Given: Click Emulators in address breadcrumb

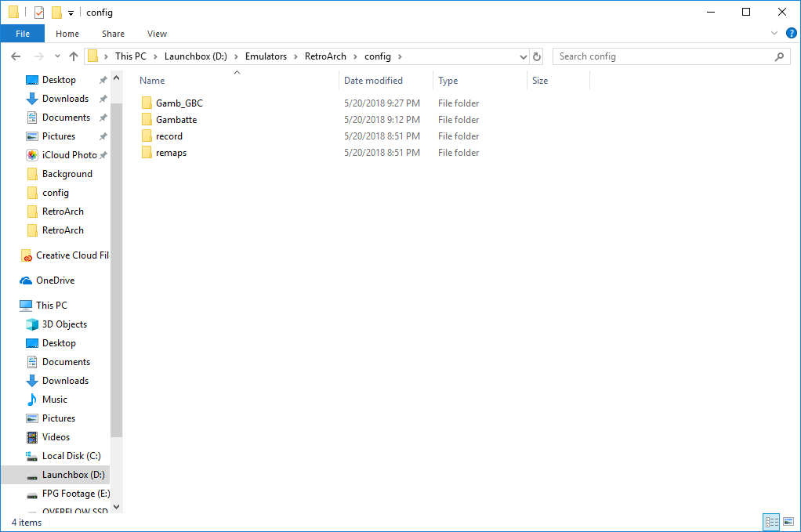Looking at the screenshot, I should coord(266,56).
